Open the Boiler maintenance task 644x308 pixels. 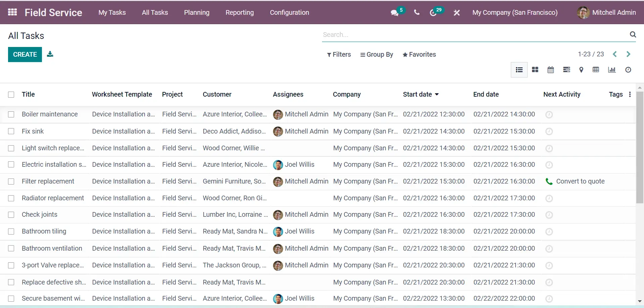[50, 114]
